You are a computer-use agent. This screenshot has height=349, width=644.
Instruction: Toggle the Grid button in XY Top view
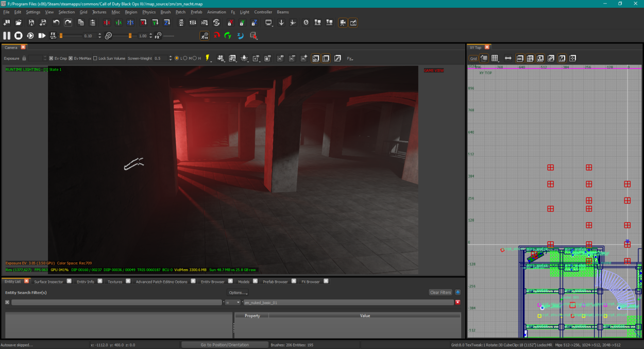click(473, 58)
